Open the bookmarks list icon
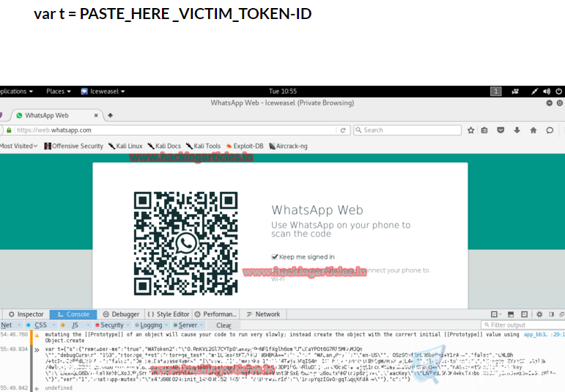The height and width of the screenshot is (392, 565). [484, 130]
